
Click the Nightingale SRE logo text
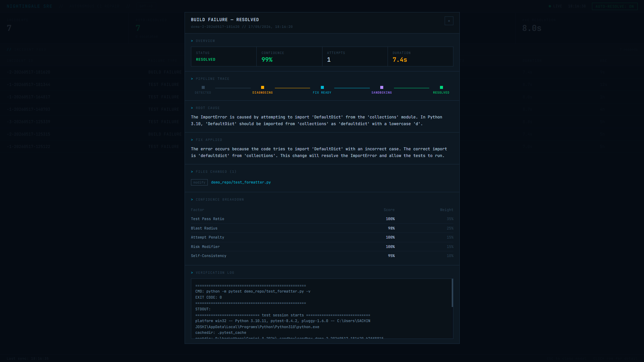click(30, 6)
